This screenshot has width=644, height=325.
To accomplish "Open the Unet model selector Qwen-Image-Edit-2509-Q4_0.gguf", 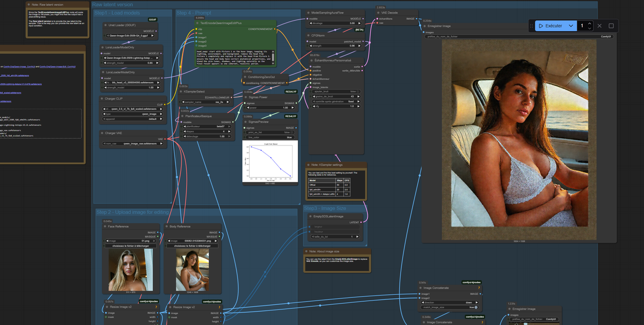I will click(x=131, y=36).
